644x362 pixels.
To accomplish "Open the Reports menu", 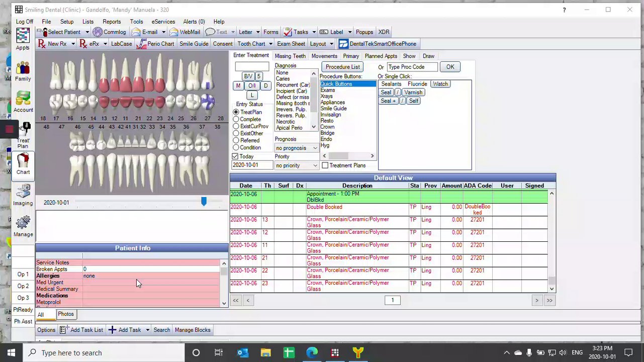I will pyautogui.click(x=112, y=22).
